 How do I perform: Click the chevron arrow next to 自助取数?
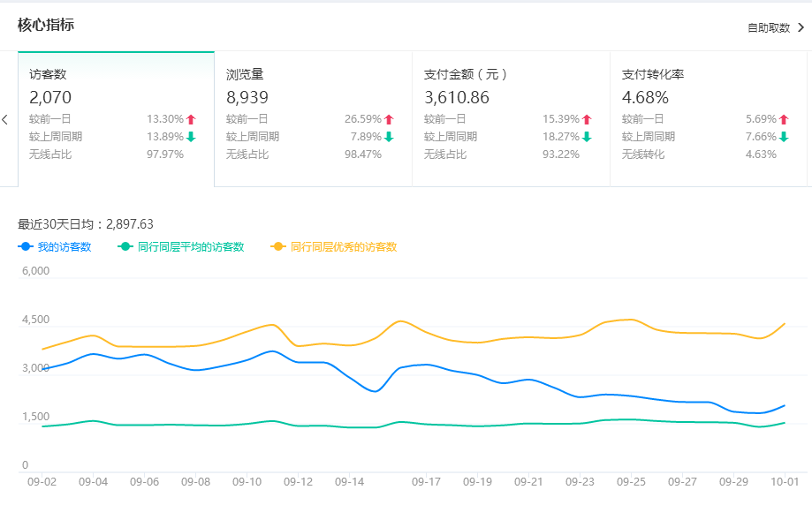(x=801, y=27)
